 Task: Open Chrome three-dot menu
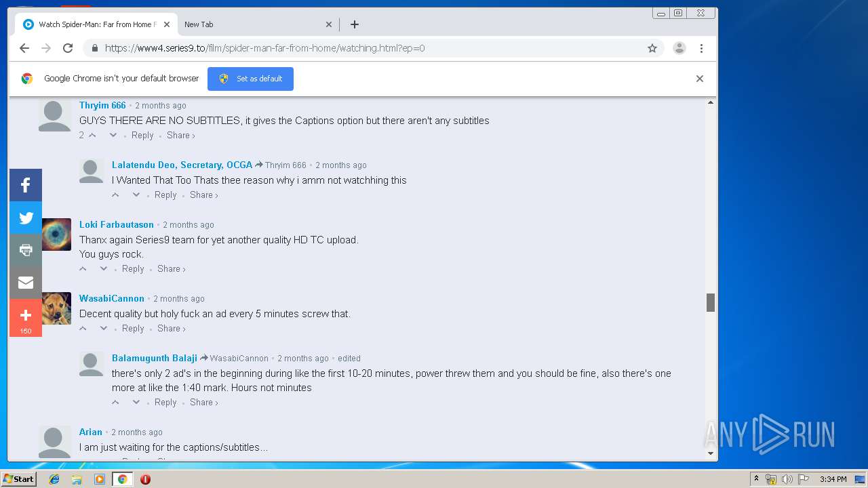pyautogui.click(x=701, y=48)
